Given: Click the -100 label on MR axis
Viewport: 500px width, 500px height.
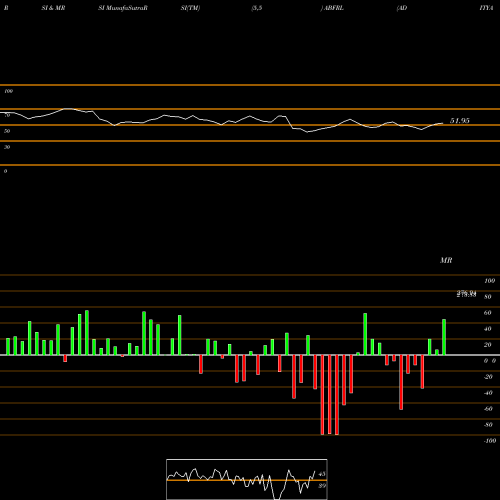Looking at the screenshot, I should tap(490, 441).
